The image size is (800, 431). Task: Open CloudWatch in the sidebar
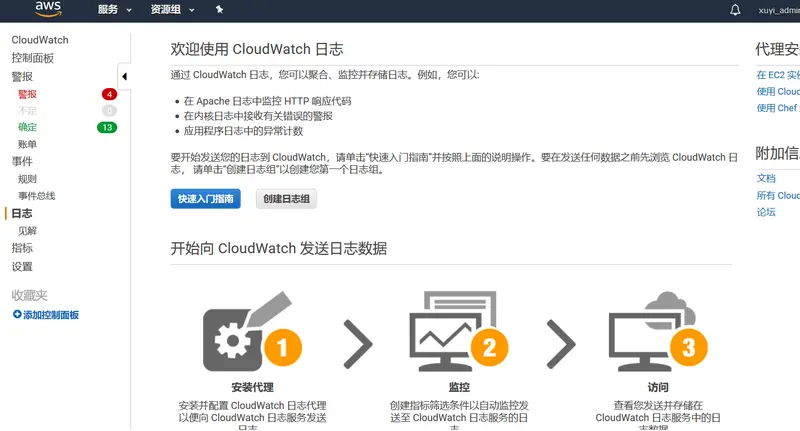[x=40, y=40]
